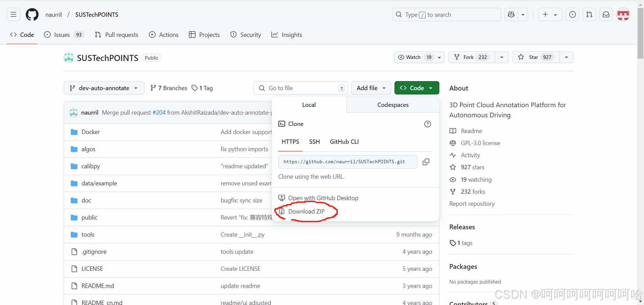Screen dimensions: 644x305
Task: View the 232 forks link
Action: (x=473, y=192)
